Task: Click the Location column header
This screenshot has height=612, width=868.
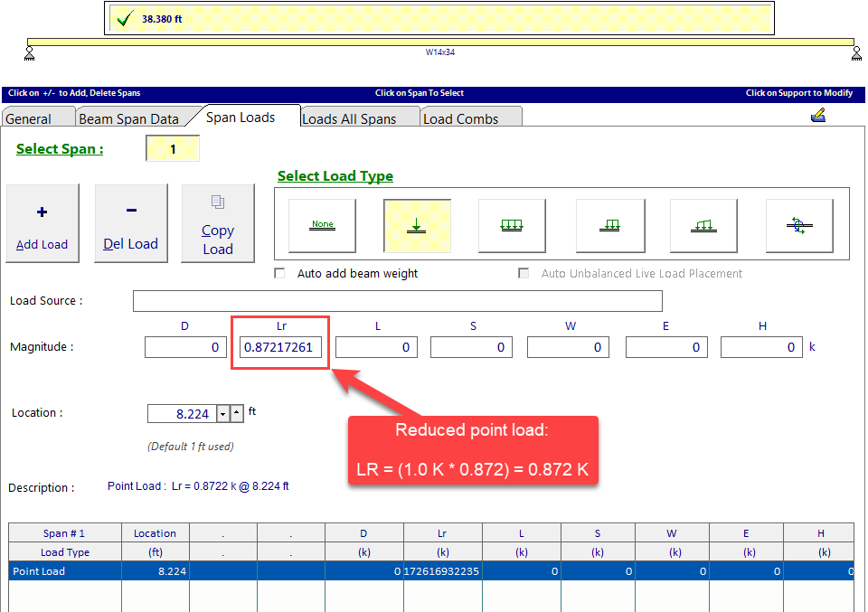Action: (156, 532)
